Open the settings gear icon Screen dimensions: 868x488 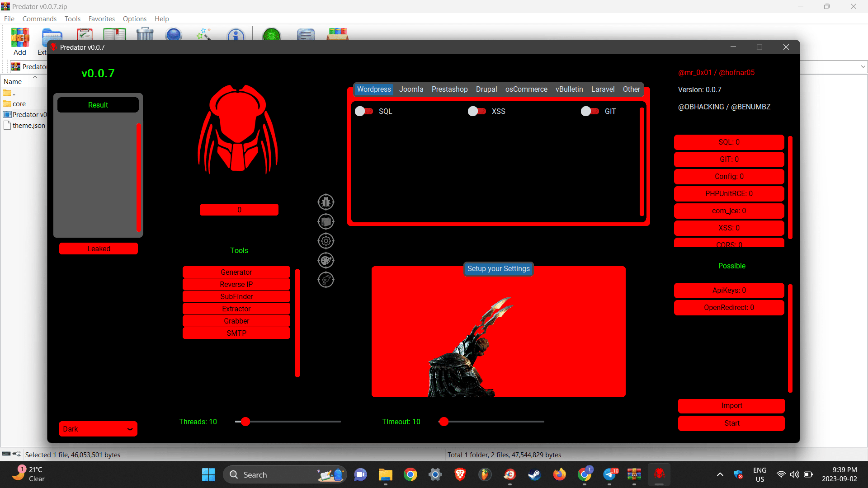[x=325, y=241]
